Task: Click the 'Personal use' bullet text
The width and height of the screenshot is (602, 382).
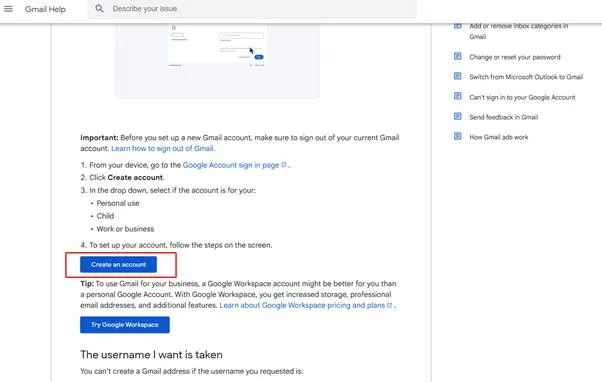Action: [118, 203]
